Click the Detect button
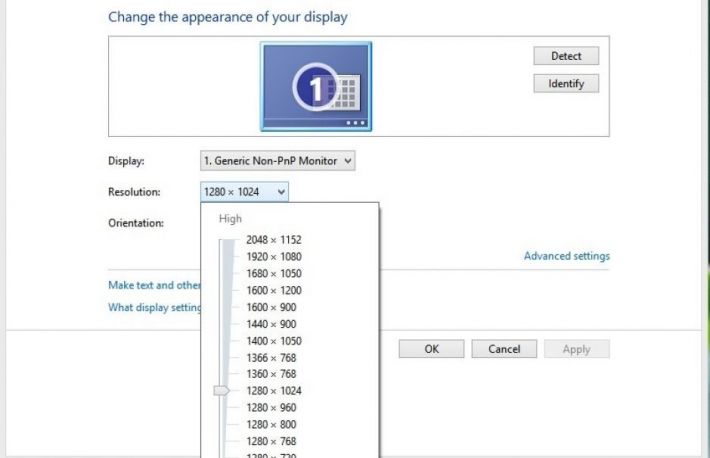The image size is (710, 458). pos(566,56)
